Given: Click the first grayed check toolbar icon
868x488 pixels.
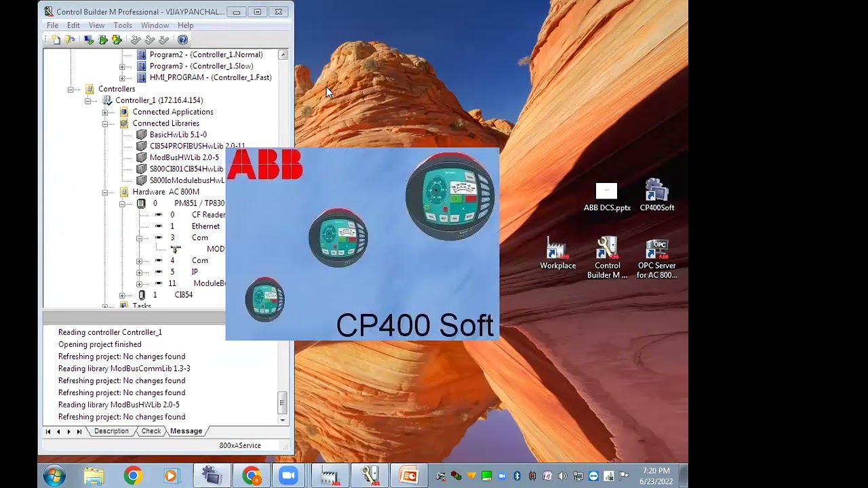Looking at the screenshot, I should [x=136, y=40].
